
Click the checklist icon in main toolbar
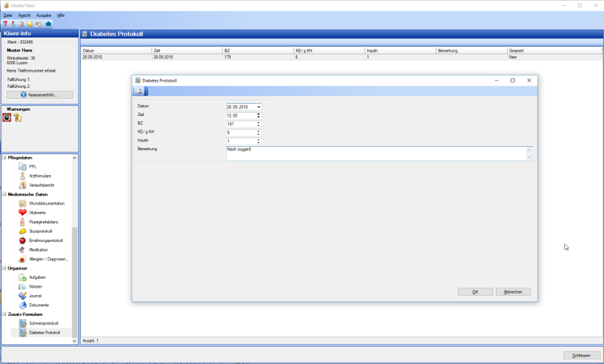click(21, 24)
